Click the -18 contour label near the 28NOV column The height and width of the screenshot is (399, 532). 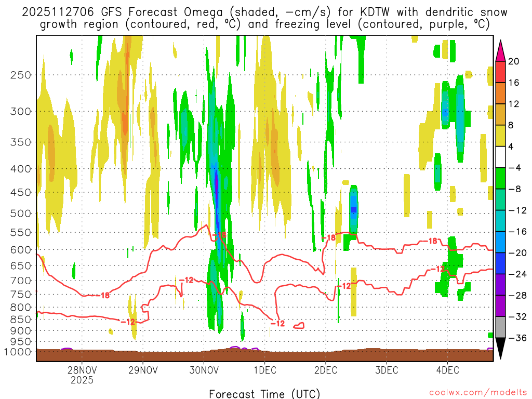(x=103, y=296)
